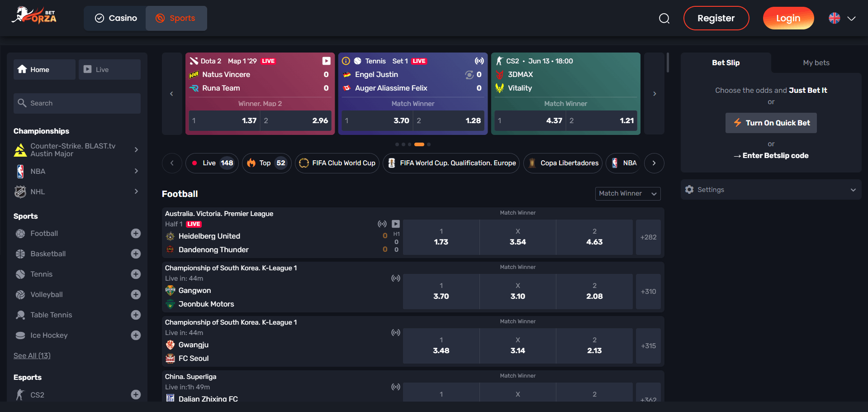Switch to the My bets tab
This screenshot has width=868, height=412.
[816, 62]
